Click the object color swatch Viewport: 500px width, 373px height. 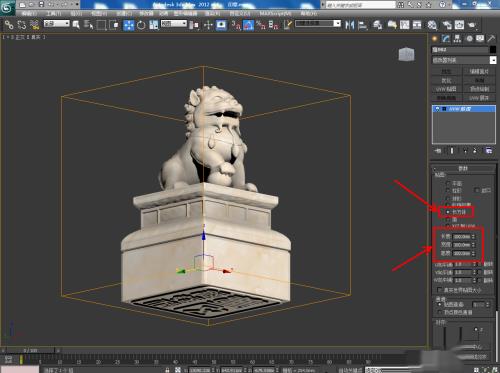493,50
